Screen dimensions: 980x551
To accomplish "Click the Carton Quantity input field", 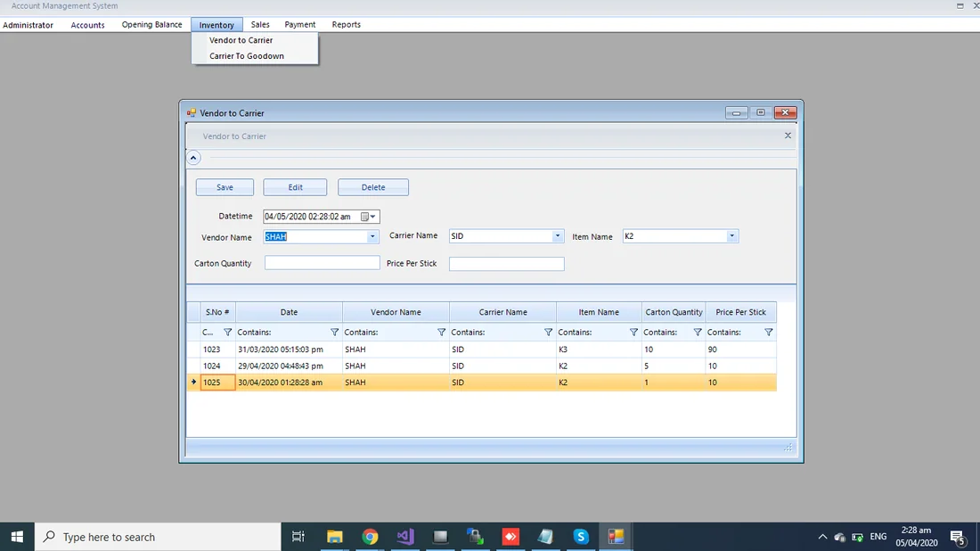I will point(322,263).
